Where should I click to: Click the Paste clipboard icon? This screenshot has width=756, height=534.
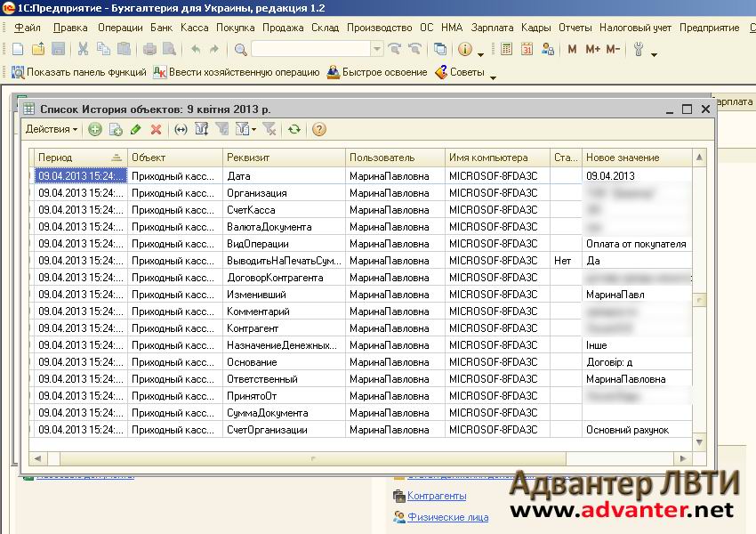pos(124,49)
